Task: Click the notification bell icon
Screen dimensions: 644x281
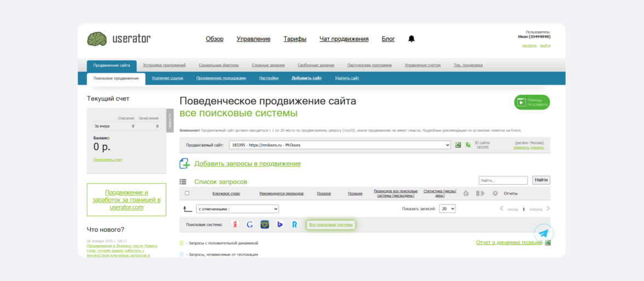Action: click(x=411, y=39)
